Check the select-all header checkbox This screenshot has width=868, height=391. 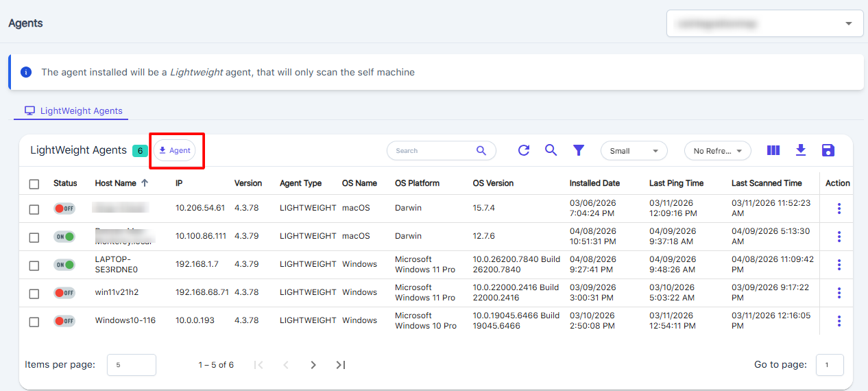tap(34, 184)
